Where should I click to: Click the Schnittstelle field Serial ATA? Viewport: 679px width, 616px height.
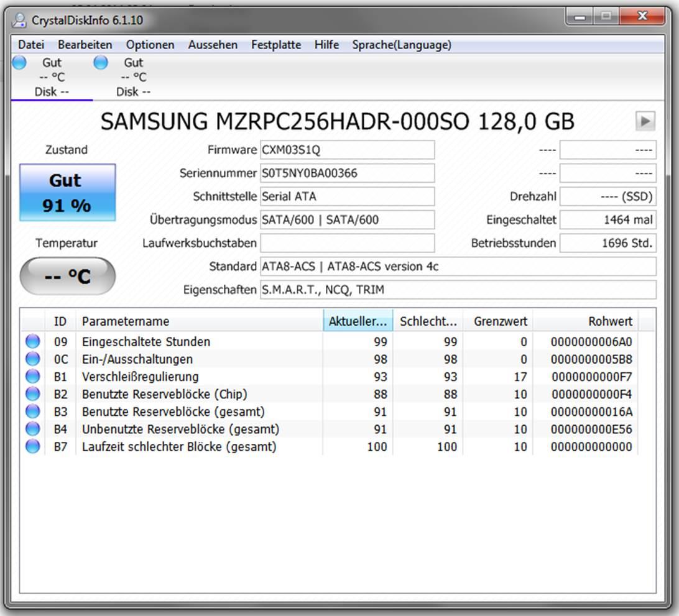tap(348, 196)
